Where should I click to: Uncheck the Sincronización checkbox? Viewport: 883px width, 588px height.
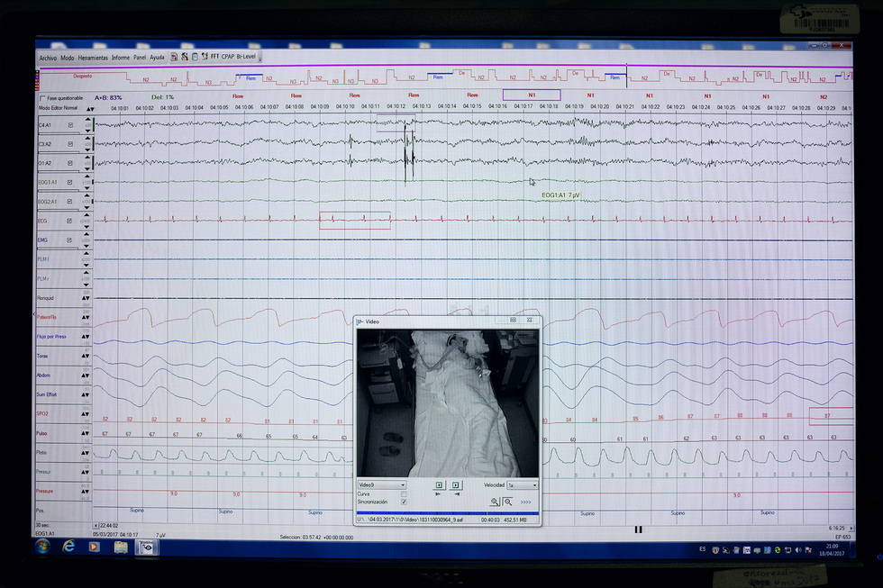tap(403, 502)
